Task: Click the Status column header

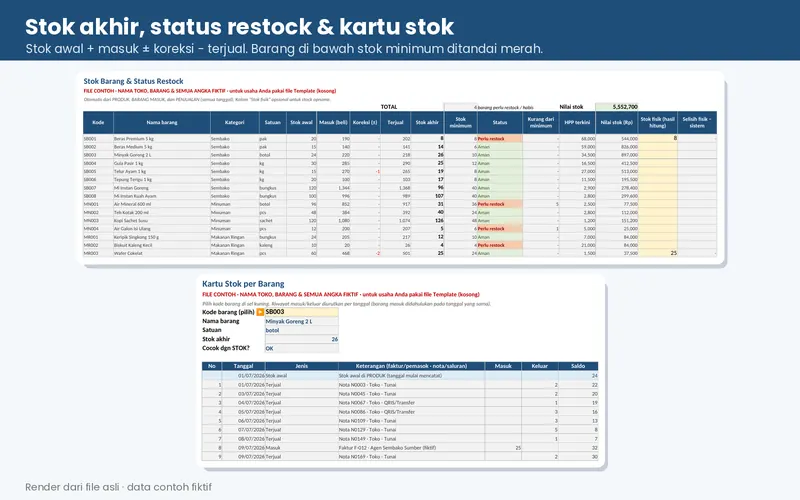Action: point(500,122)
